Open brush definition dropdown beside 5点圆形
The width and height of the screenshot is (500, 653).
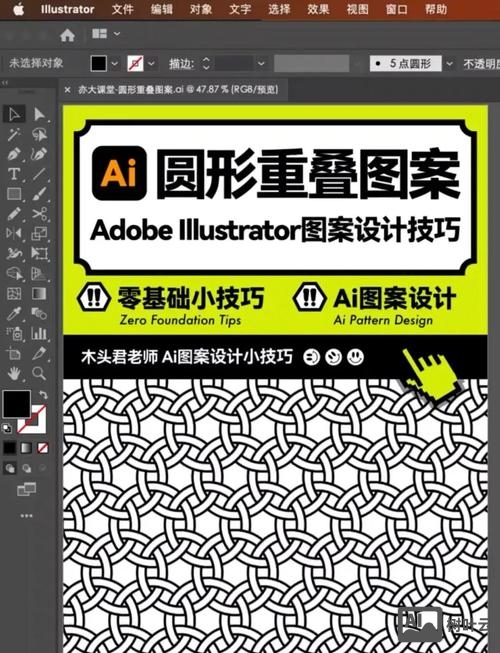[x=449, y=64]
